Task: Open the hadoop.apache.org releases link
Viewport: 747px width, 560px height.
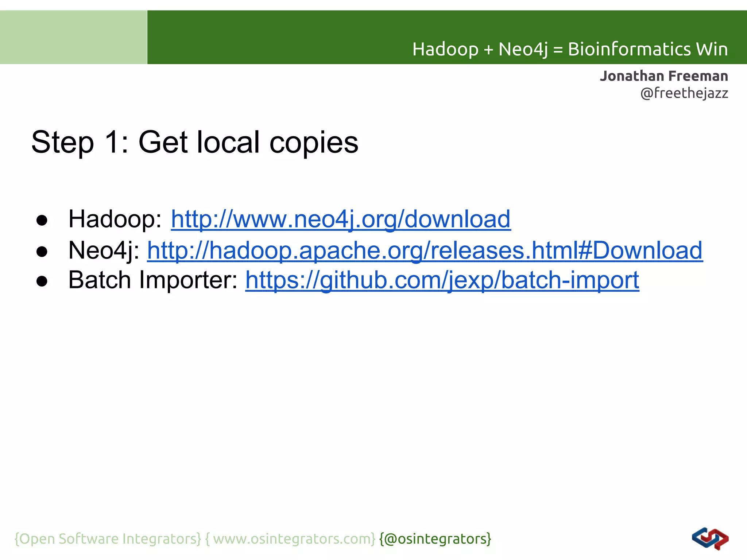Action: [x=425, y=251]
